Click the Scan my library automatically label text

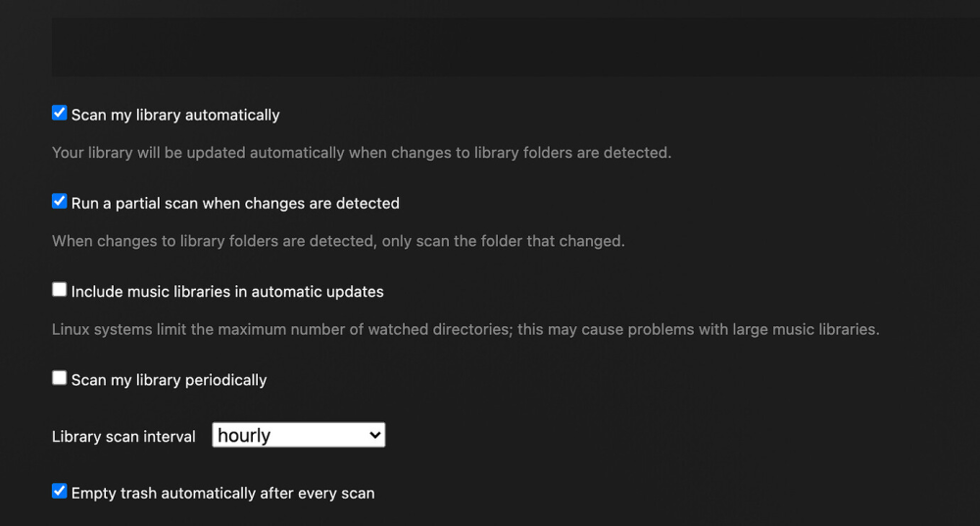(x=175, y=115)
